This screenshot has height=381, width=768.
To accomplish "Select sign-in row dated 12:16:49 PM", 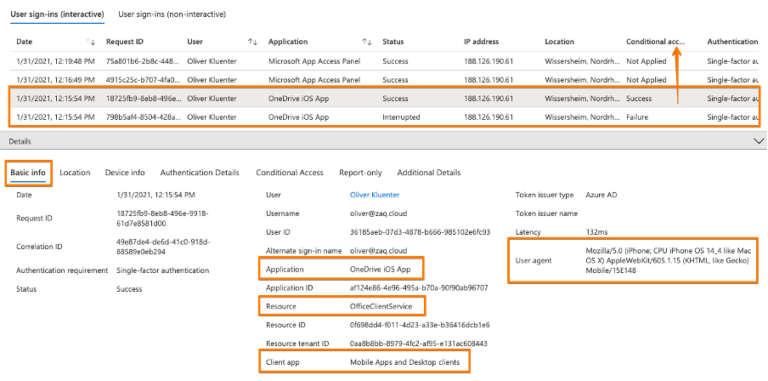I will pos(384,80).
